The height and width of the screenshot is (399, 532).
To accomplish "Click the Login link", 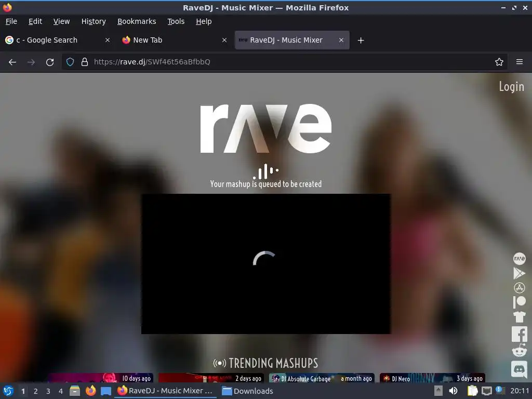I will (511, 87).
